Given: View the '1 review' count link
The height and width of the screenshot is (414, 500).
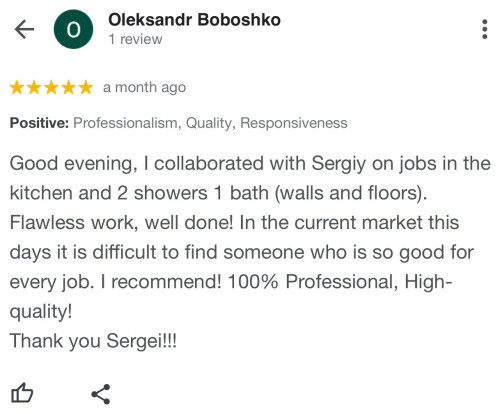Looking at the screenshot, I should point(135,39).
